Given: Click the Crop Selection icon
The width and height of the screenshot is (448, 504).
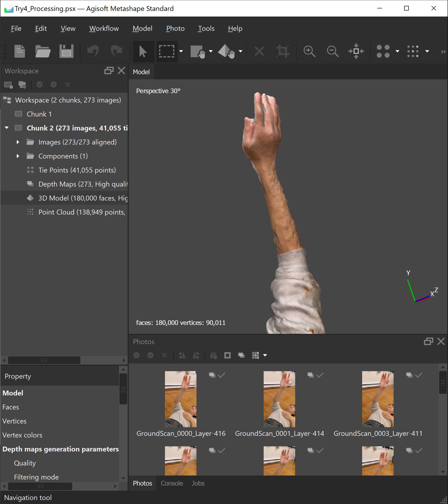Looking at the screenshot, I should click(x=282, y=51).
